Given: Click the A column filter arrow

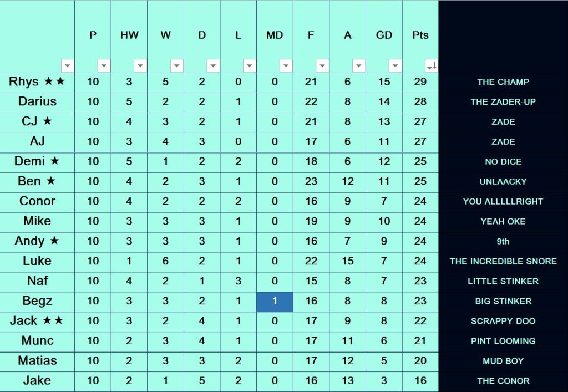Looking at the screenshot, I should [x=358, y=66].
